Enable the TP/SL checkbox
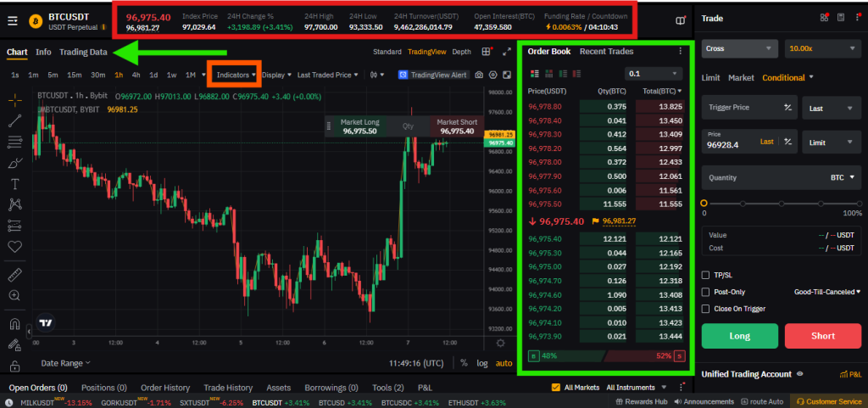The image size is (868, 408). 705,275
